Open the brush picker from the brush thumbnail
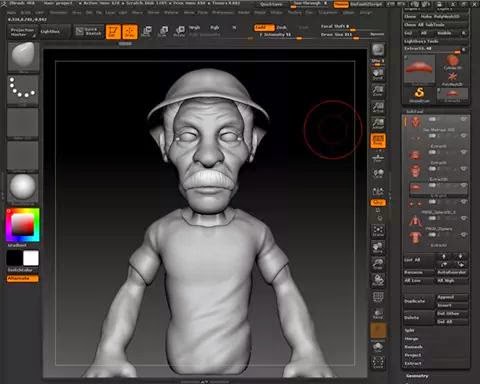The width and height of the screenshot is (480, 384). click(x=23, y=57)
